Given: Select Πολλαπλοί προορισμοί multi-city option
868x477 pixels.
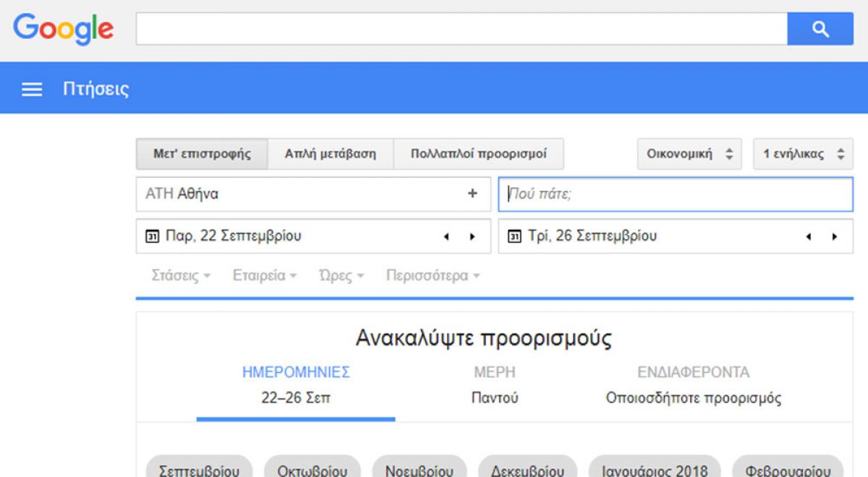Looking at the screenshot, I should click(x=479, y=154).
